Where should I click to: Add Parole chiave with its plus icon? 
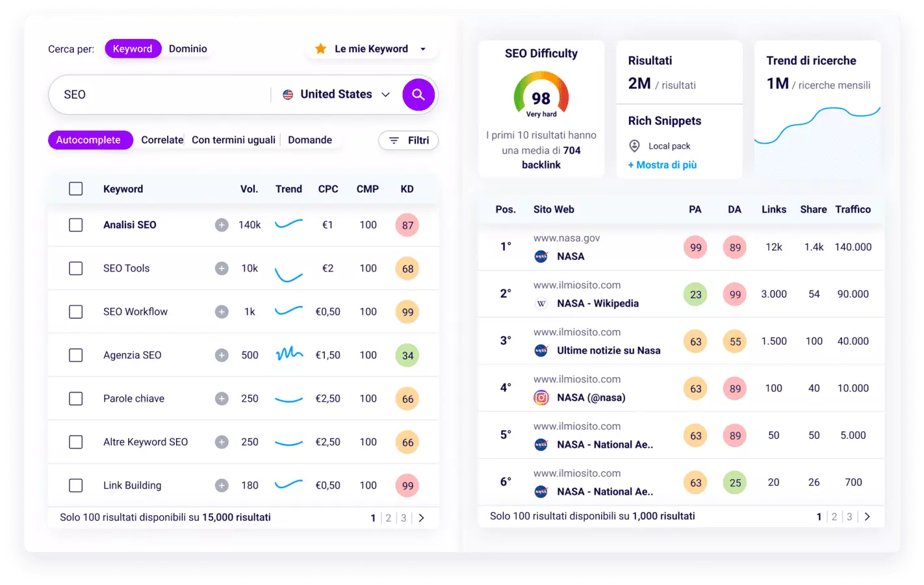click(x=222, y=398)
